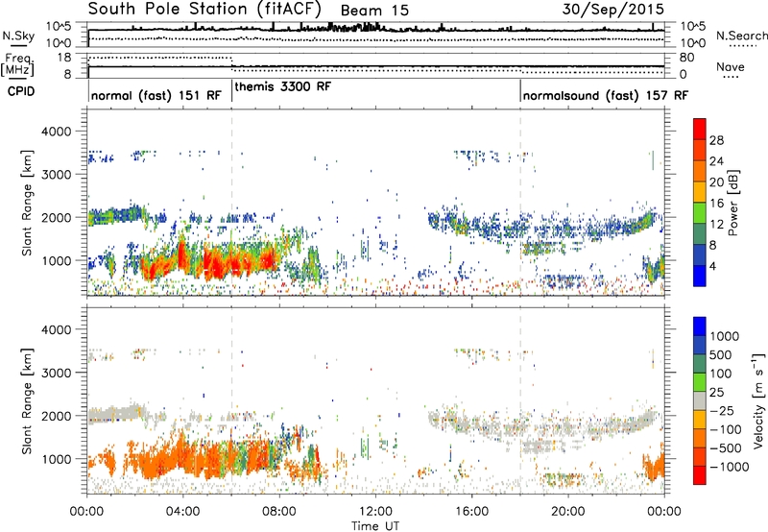Pick the grey segment of velocity colorbar
The width and height of the screenshot is (768, 532).
point(700,401)
